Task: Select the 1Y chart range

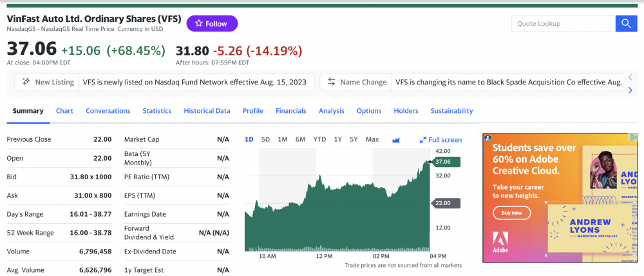Action: (x=337, y=139)
